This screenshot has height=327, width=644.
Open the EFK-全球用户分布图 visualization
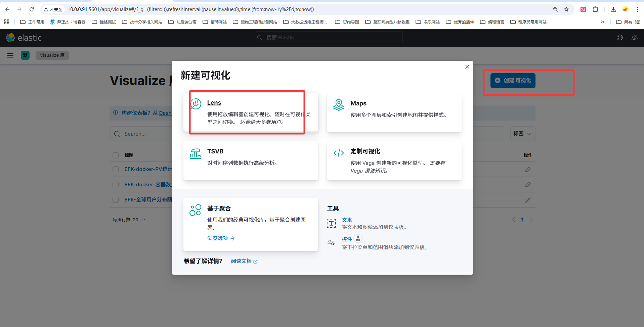[148, 200]
